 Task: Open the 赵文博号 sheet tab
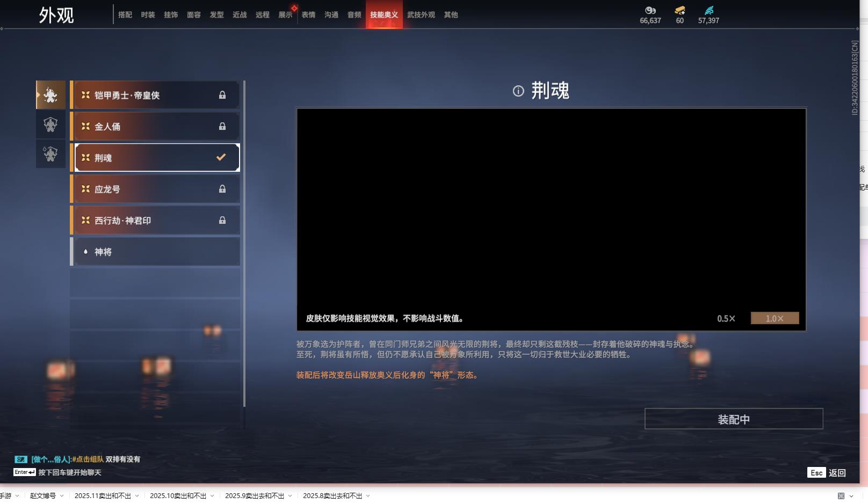click(x=43, y=496)
